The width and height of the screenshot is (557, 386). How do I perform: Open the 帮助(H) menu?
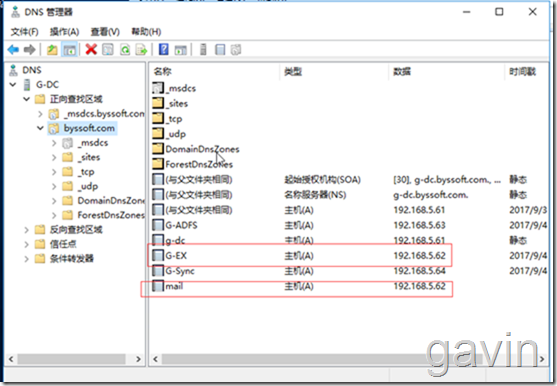click(x=146, y=32)
